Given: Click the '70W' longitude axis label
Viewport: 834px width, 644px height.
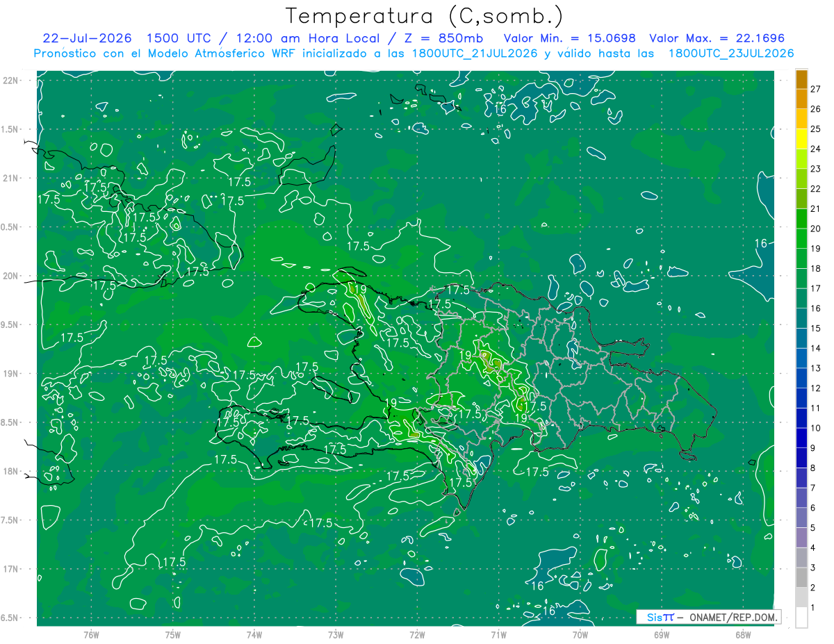Looking at the screenshot, I should click(580, 634).
